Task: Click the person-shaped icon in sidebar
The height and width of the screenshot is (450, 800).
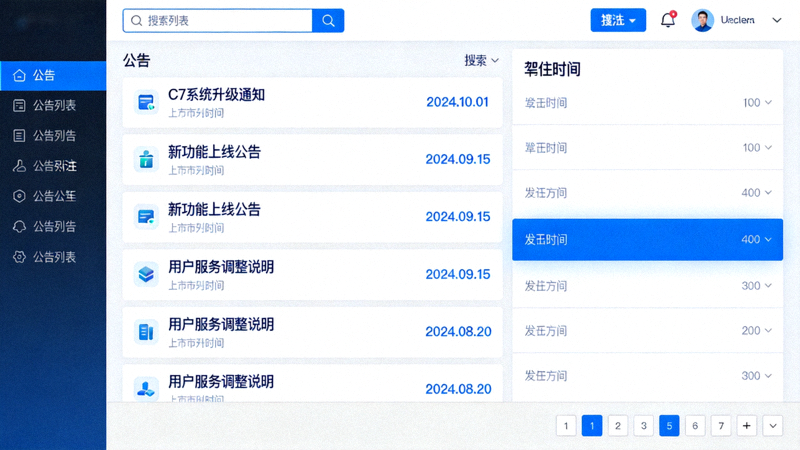Action: (19, 166)
